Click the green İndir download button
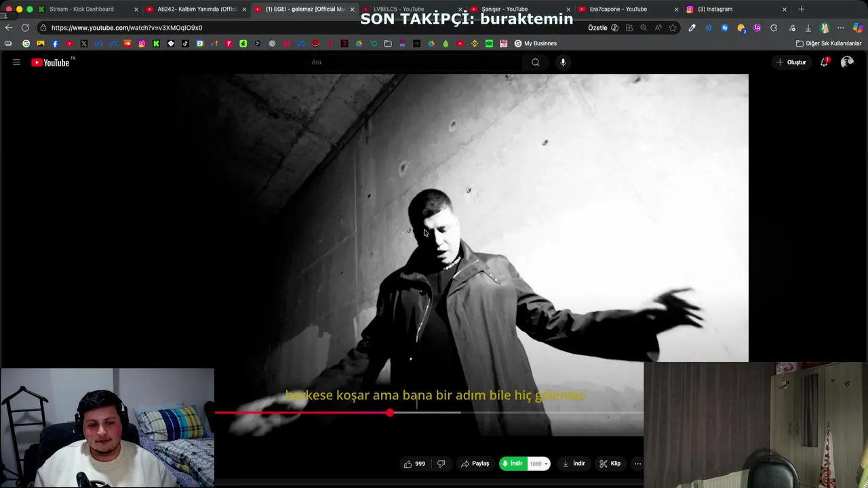This screenshot has width=868, height=488. click(x=513, y=464)
